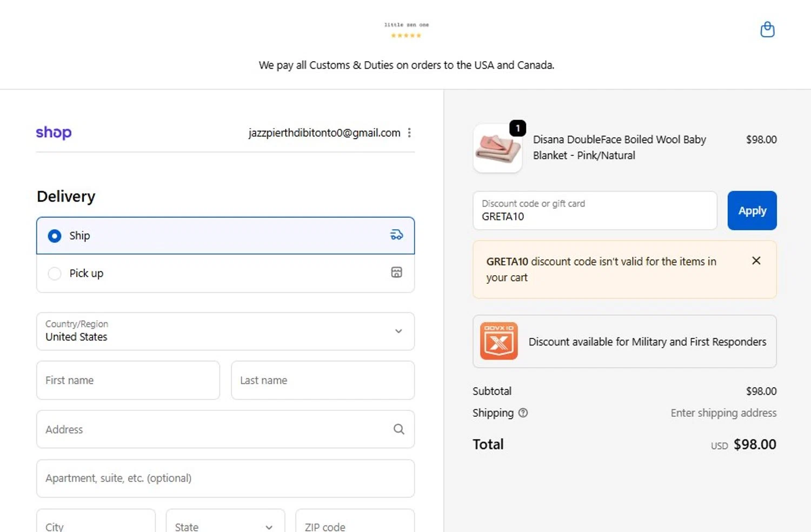The image size is (811, 532).
Task: Click the Subtotal label
Action: [492, 391]
